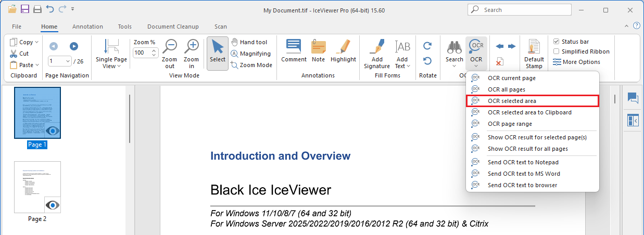Go to the next page arrow
This screenshot has width=644, height=235.
tap(74, 46)
